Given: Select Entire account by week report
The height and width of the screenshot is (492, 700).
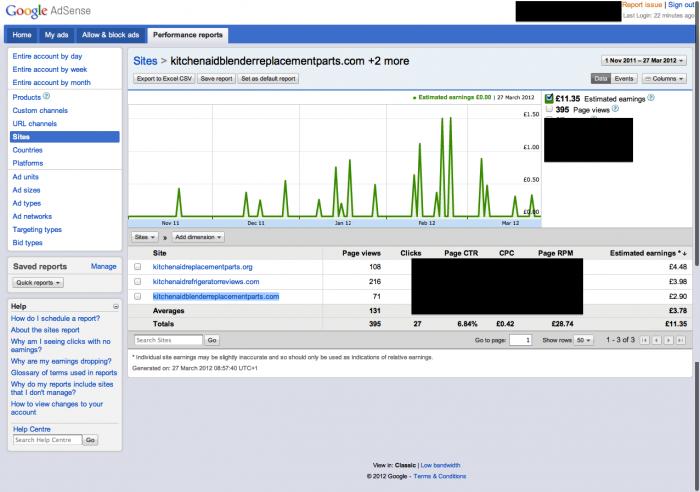Looking at the screenshot, I should click(50, 69).
